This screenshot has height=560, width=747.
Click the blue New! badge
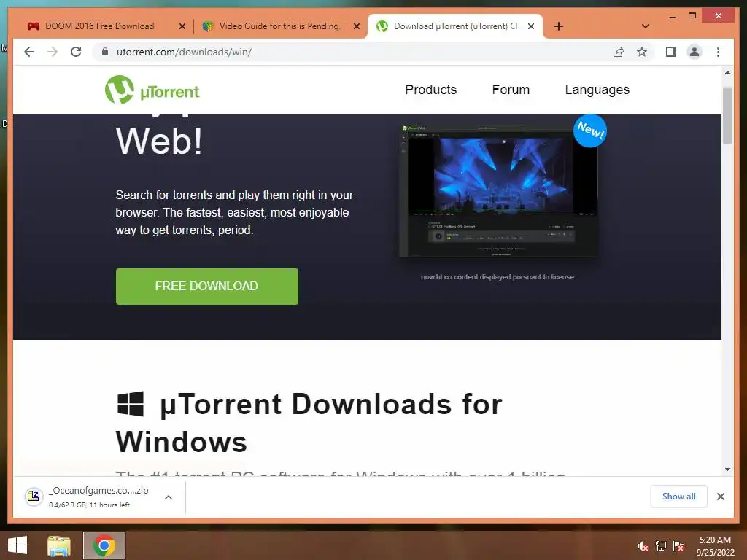click(590, 131)
